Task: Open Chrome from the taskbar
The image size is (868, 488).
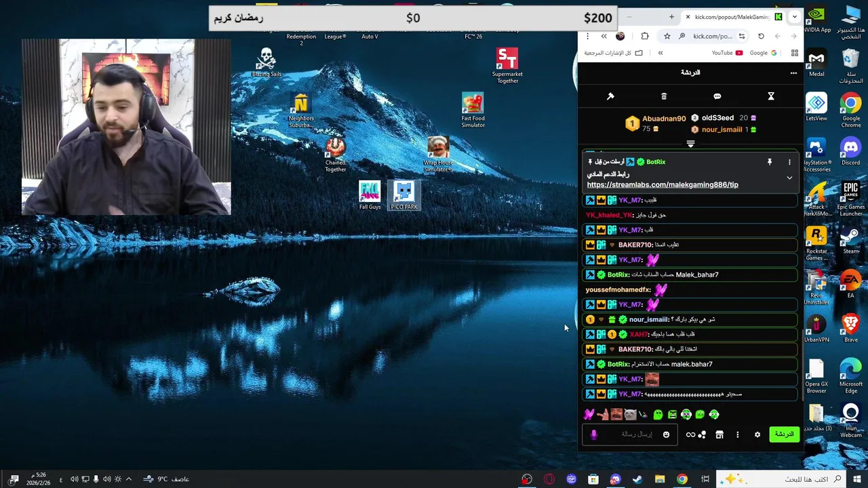Action: tap(682, 479)
